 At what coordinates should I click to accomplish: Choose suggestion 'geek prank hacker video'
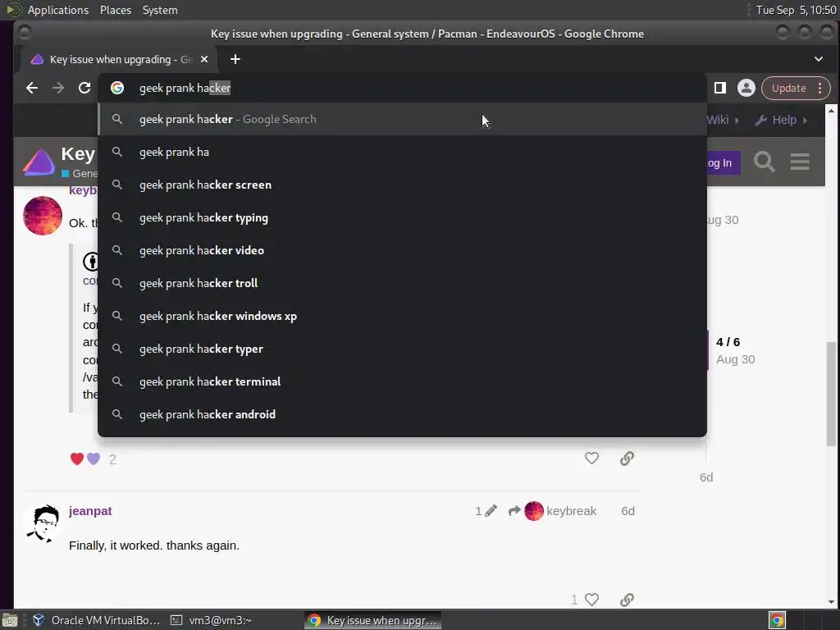(402, 250)
